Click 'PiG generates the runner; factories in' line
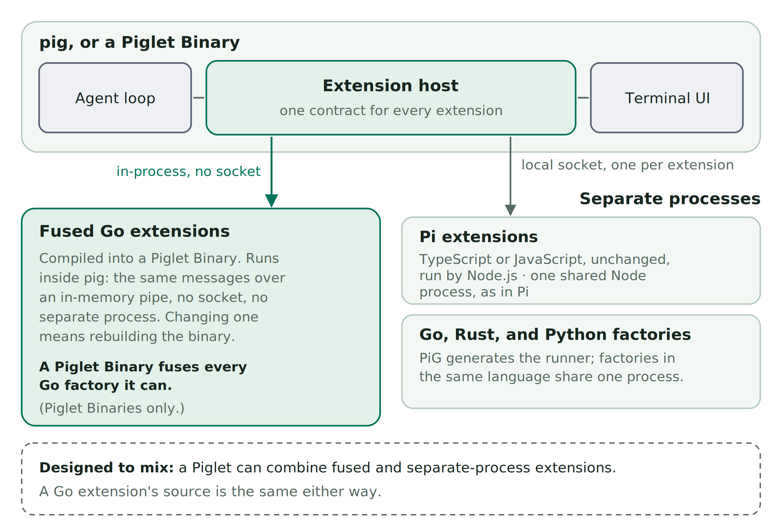 tap(547, 358)
